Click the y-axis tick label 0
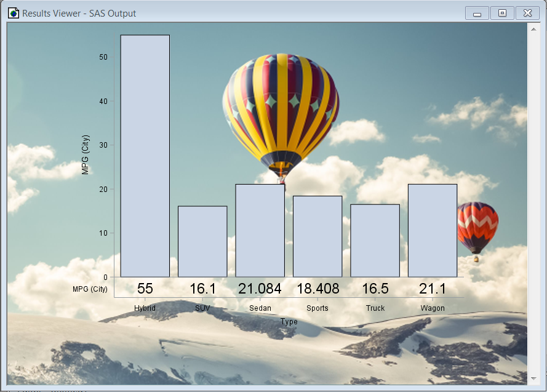Image resolution: width=547 pixels, height=392 pixels. [x=106, y=278]
